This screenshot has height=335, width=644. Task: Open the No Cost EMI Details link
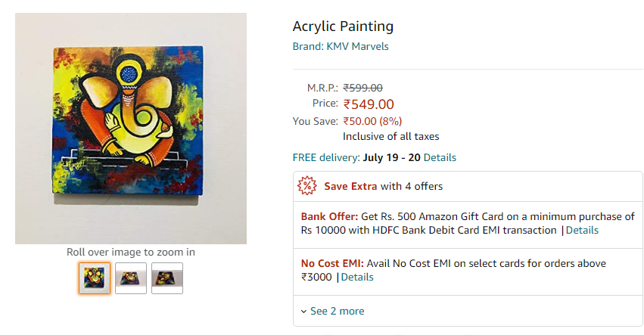click(357, 277)
